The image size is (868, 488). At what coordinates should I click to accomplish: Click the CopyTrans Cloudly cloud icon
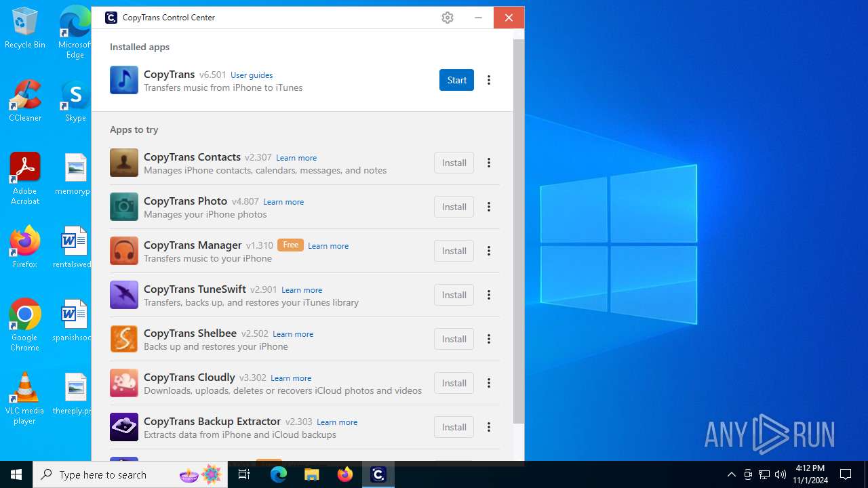[124, 383]
